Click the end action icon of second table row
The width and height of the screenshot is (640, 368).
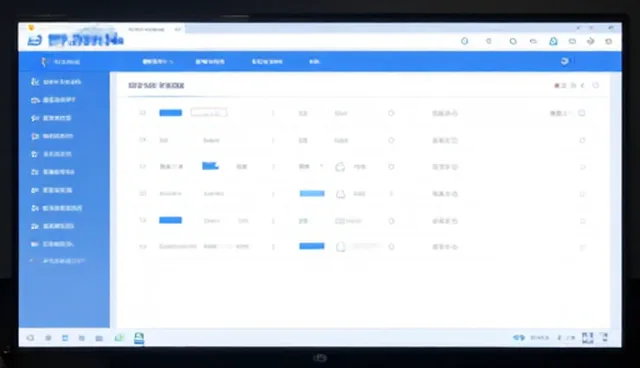(x=582, y=140)
